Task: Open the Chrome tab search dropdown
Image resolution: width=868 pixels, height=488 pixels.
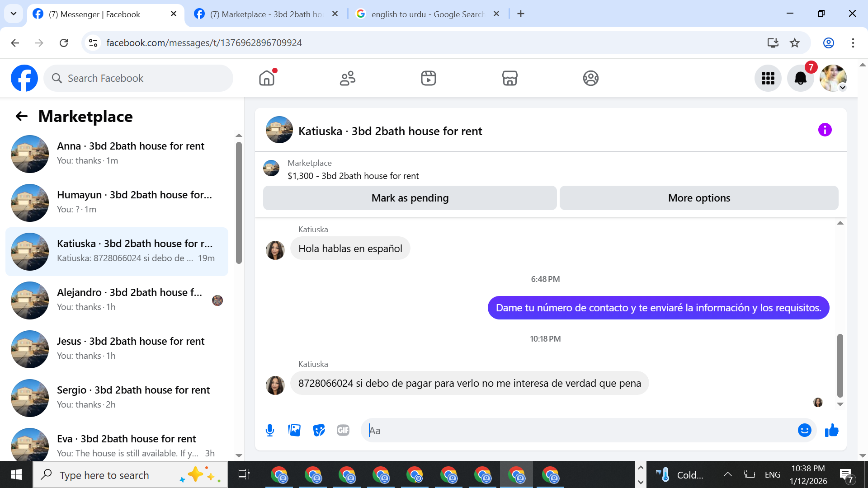Action: pos(14,14)
